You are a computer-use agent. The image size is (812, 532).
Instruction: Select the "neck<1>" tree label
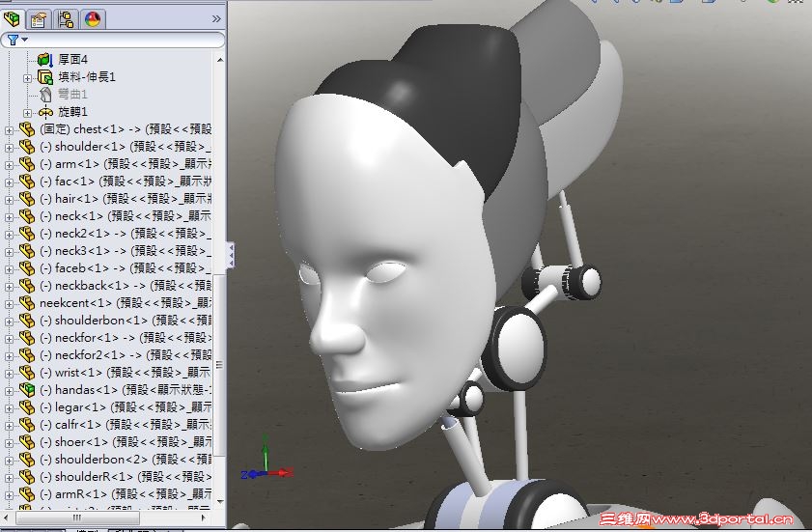(79, 216)
